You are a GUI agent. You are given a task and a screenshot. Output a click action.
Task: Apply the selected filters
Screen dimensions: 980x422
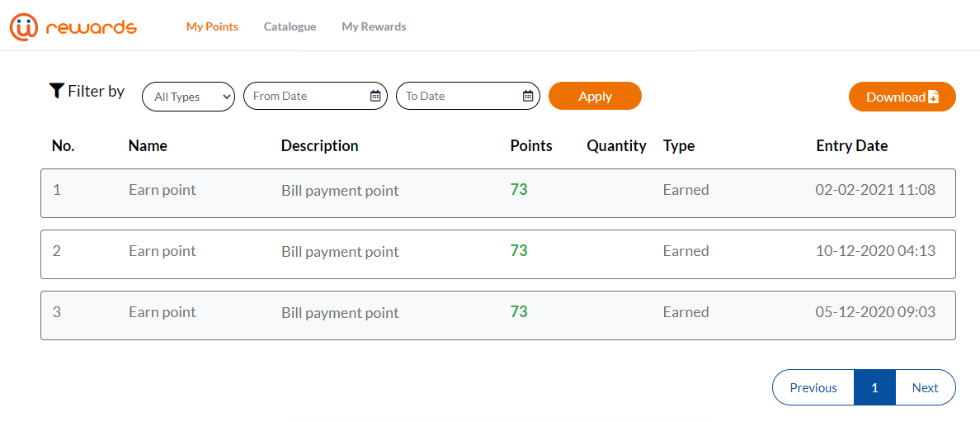[595, 97]
